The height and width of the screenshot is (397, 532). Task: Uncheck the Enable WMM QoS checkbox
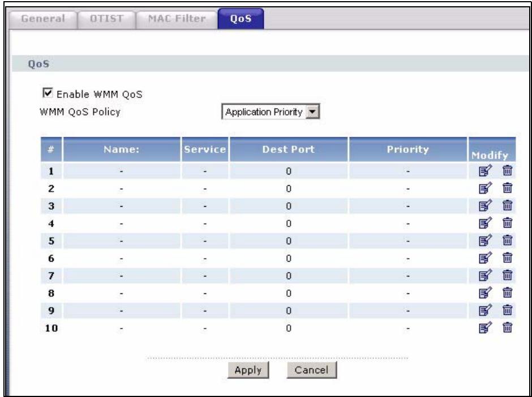(x=48, y=93)
